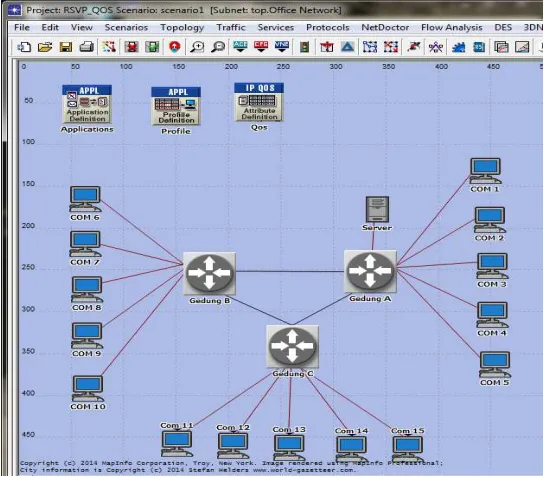Select the Application Definition node
The width and height of the screenshot is (544, 478).
click(x=87, y=104)
